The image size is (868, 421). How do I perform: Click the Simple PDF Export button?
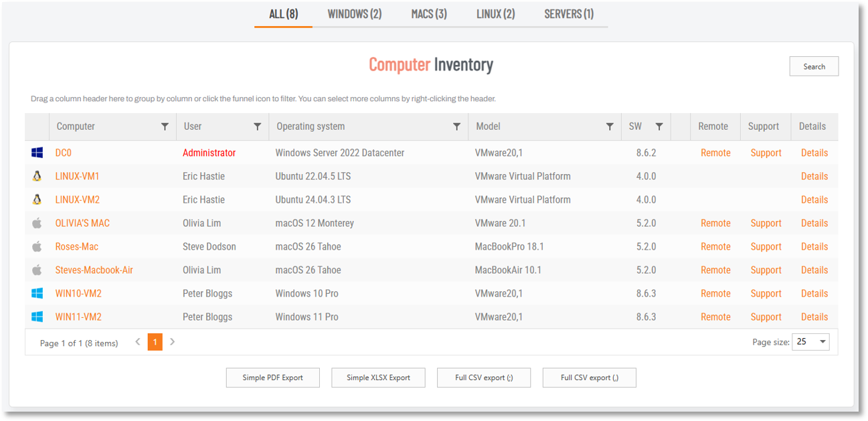pos(272,377)
